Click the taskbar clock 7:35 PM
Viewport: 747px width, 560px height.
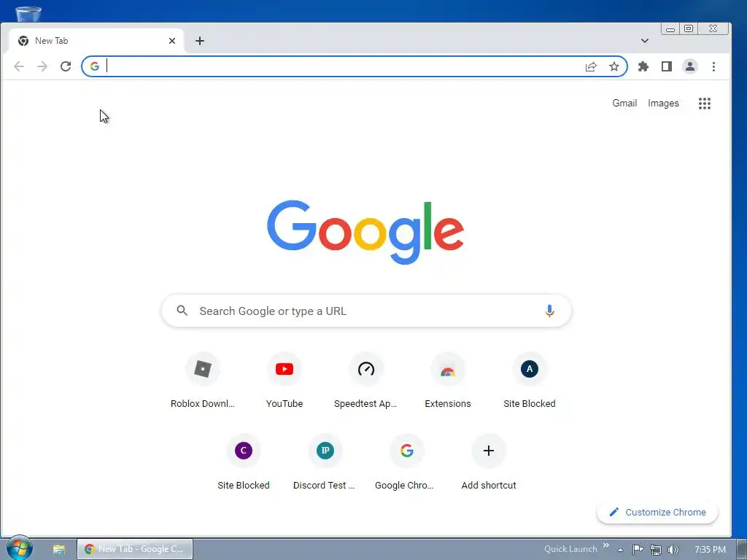(x=710, y=550)
